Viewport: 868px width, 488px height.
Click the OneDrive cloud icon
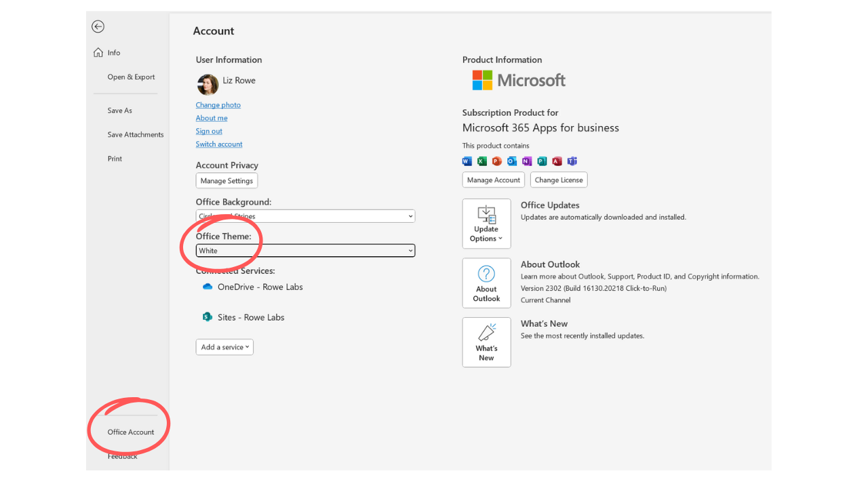click(x=208, y=287)
